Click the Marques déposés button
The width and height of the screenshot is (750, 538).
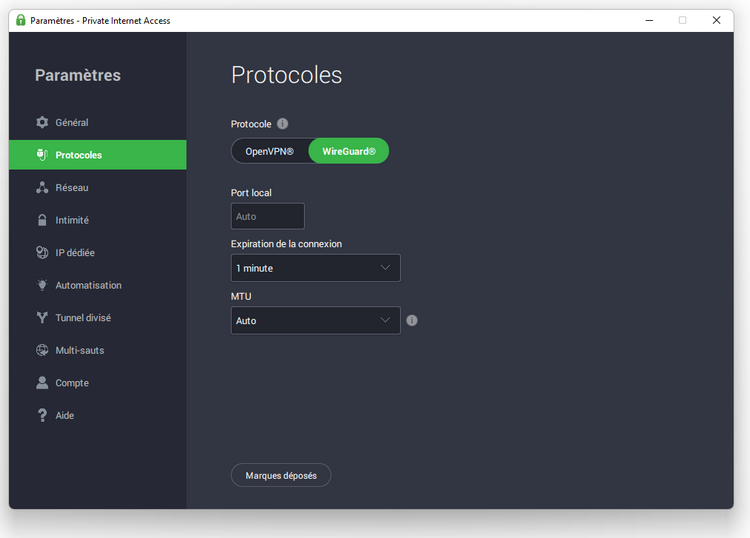[281, 475]
